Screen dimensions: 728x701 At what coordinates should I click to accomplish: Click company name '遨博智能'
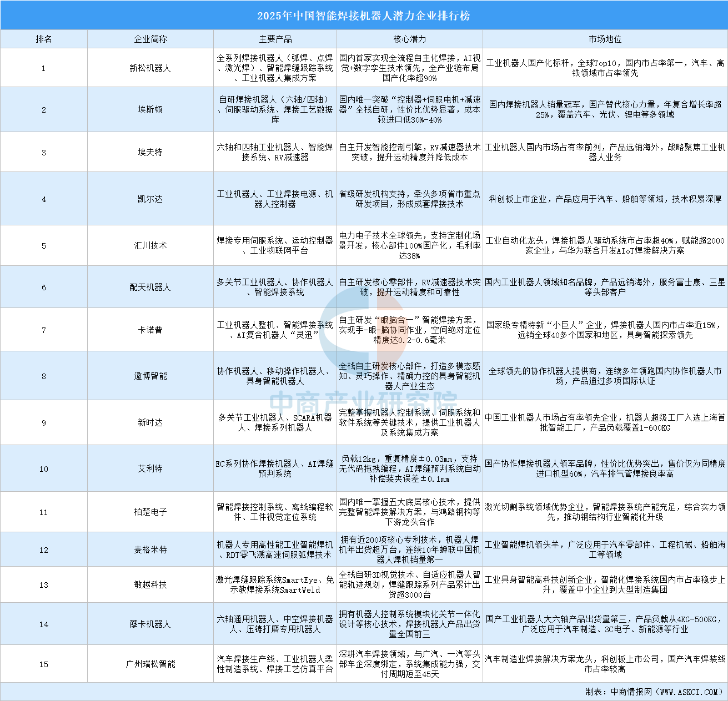point(150,376)
